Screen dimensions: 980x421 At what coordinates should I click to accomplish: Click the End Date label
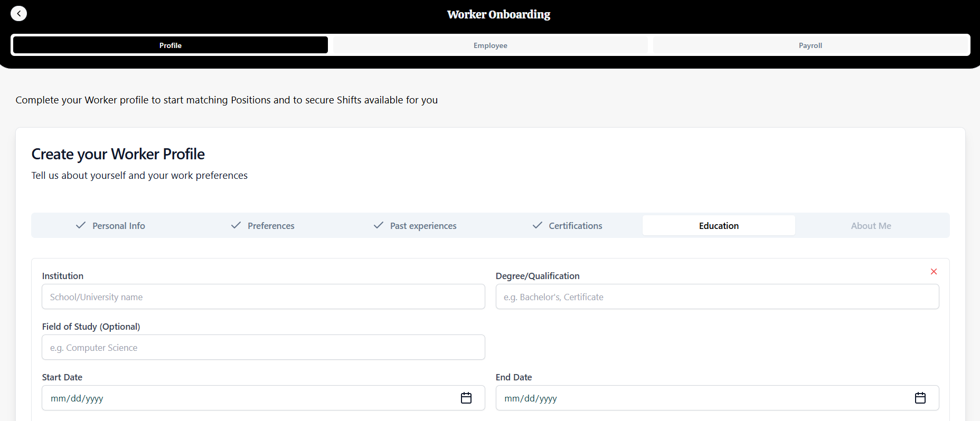pos(514,377)
